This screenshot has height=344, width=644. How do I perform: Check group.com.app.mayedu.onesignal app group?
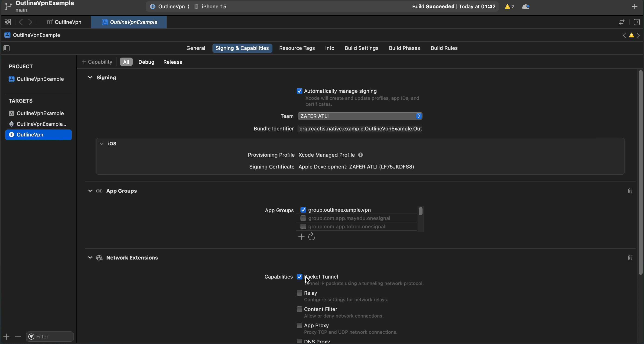pos(303,218)
